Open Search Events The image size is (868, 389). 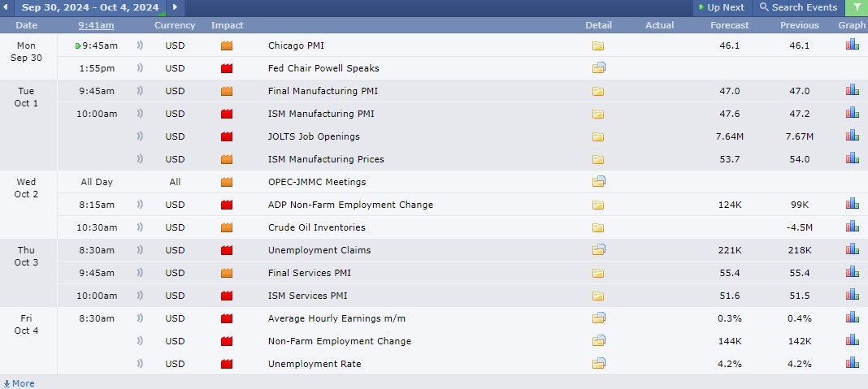(798, 8)
